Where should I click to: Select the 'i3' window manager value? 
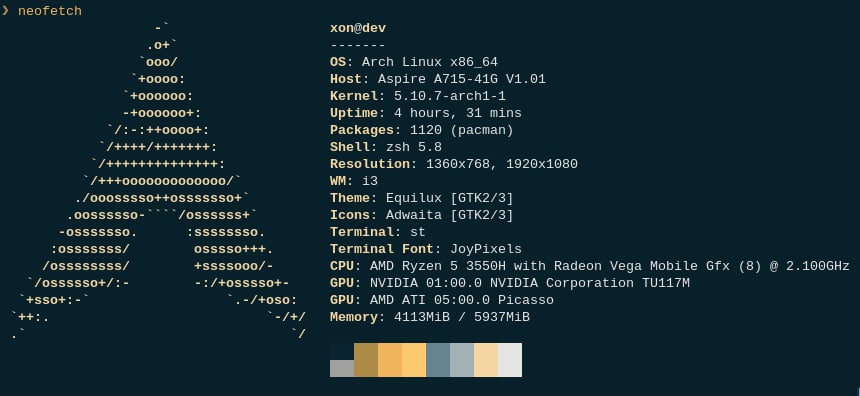pyautogui.click(x=370, y=181)
